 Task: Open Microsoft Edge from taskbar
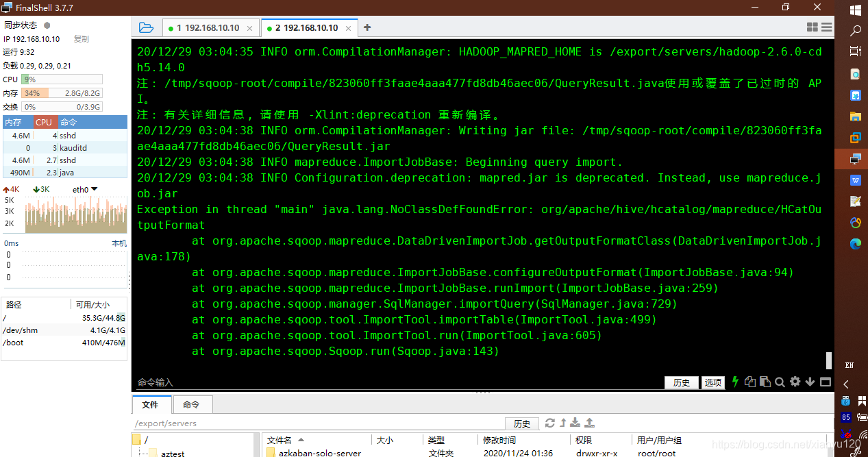point(856,243)
